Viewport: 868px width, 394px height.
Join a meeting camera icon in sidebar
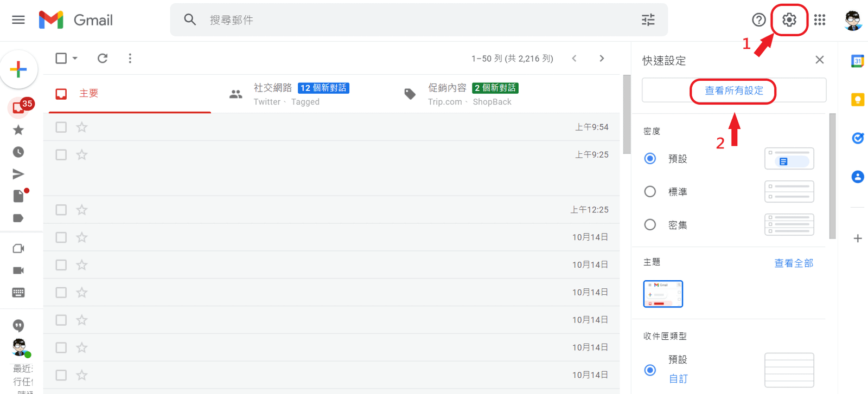18,270
